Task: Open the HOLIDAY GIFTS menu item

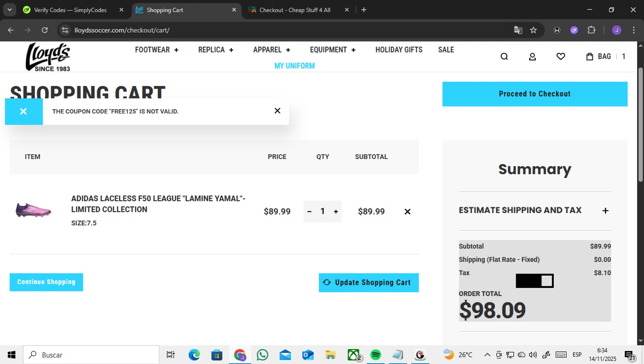Action: [399, 50]
